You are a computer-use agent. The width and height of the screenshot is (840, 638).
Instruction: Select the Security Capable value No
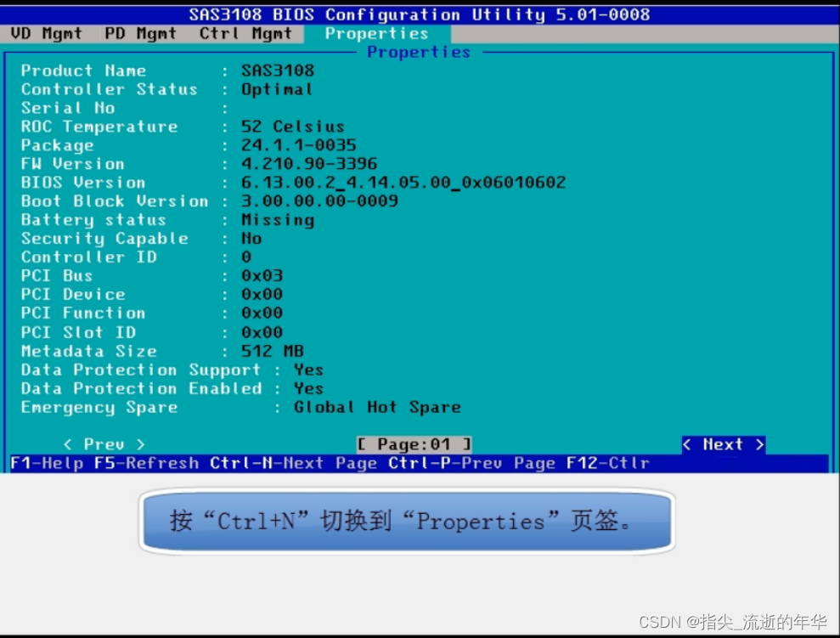251,239
